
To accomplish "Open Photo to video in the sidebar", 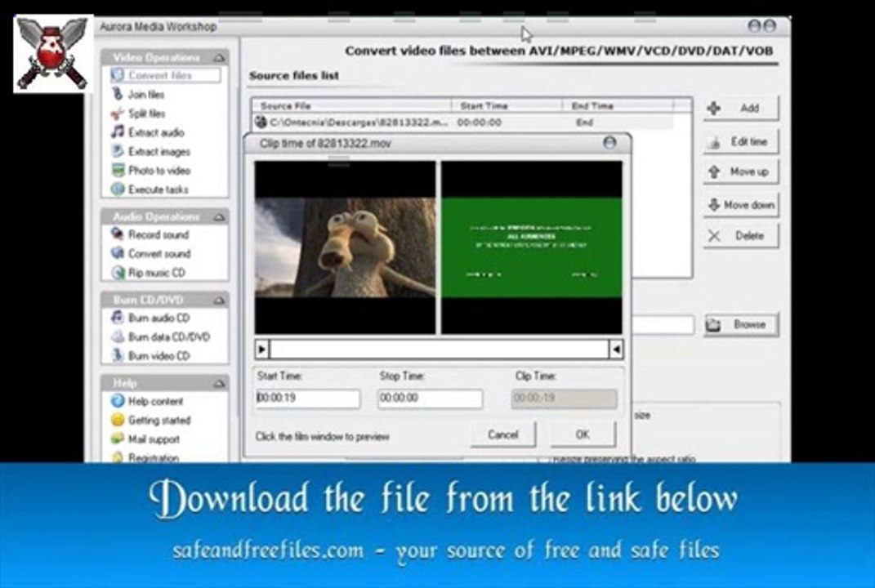I will pos(159,170).
